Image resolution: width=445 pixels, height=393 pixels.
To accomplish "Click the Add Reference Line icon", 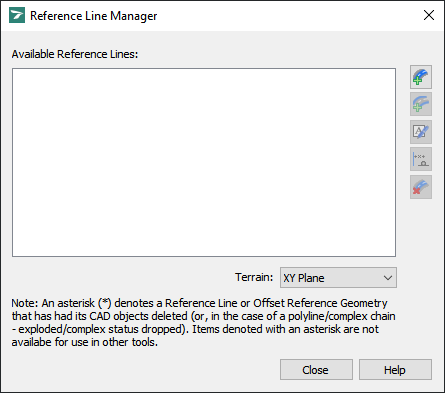I will pyautogui.click(x=421, y=77).
